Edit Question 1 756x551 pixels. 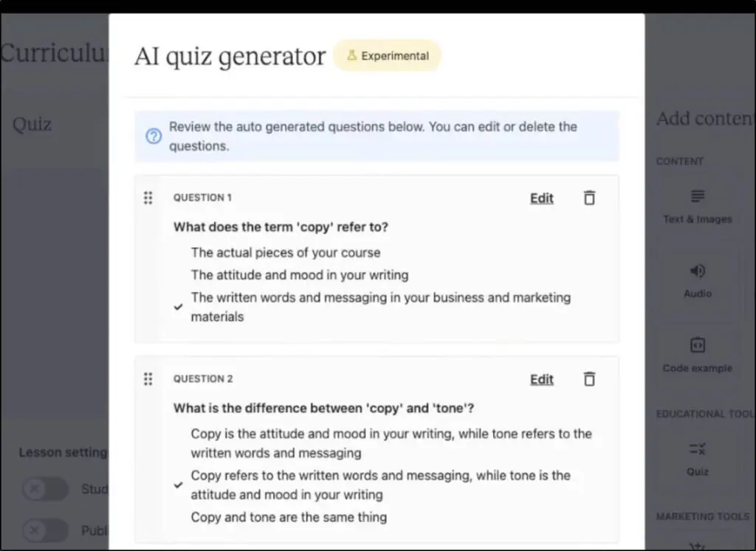(541, 198)
